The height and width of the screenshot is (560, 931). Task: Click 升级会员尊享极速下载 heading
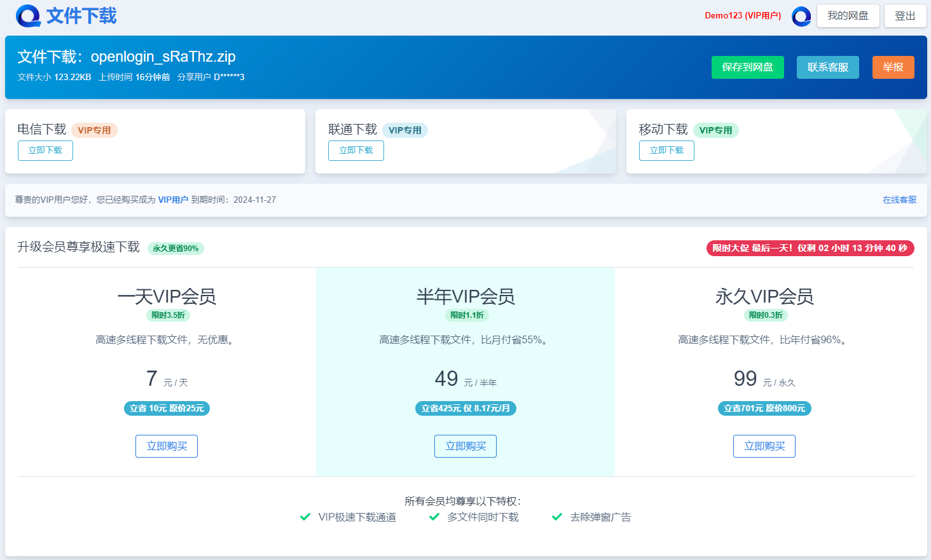point(78,247)
